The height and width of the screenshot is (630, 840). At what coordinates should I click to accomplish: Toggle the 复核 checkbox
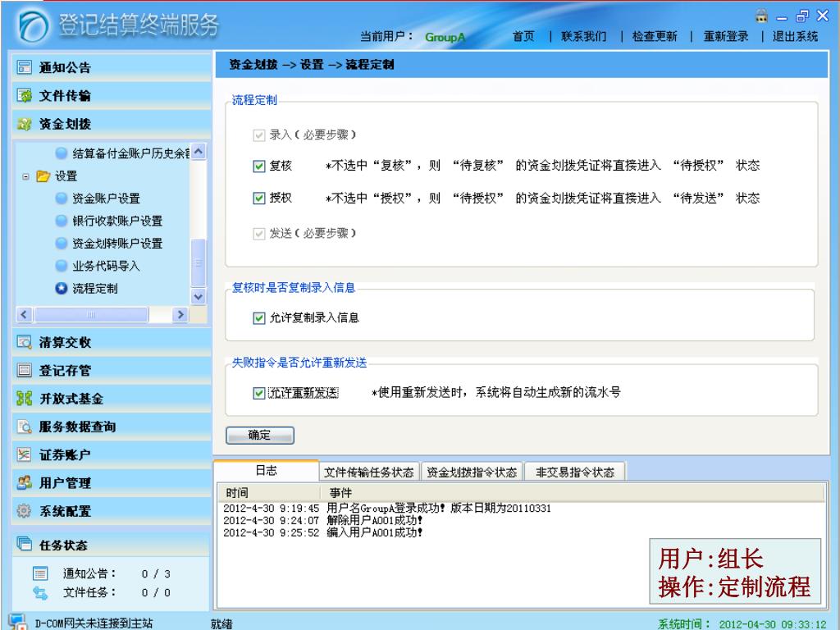click(x=258, y=166)
